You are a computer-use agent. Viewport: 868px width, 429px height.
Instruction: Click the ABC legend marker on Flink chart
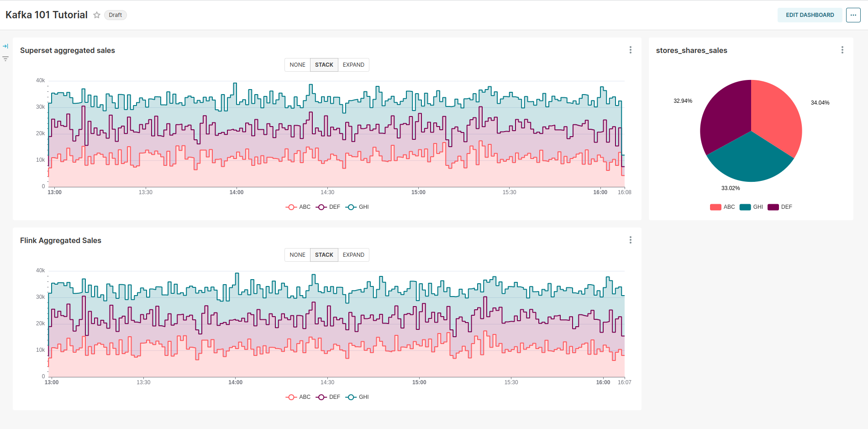coord(290,397)
